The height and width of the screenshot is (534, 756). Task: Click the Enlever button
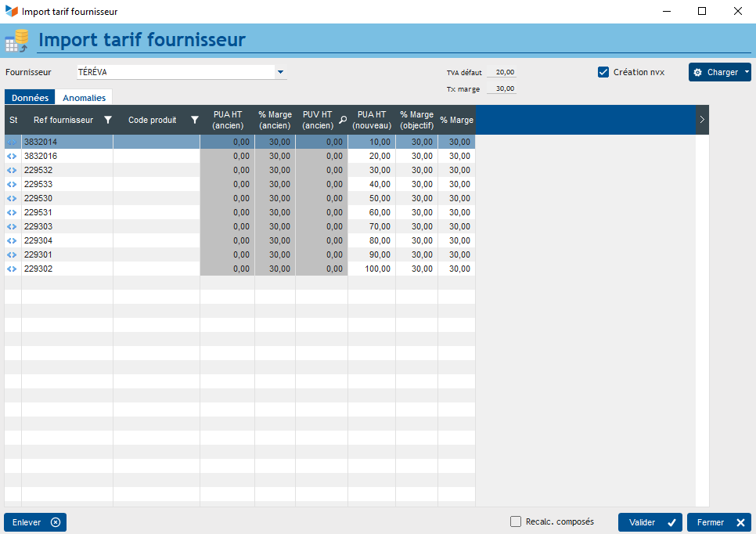[35, 522]
